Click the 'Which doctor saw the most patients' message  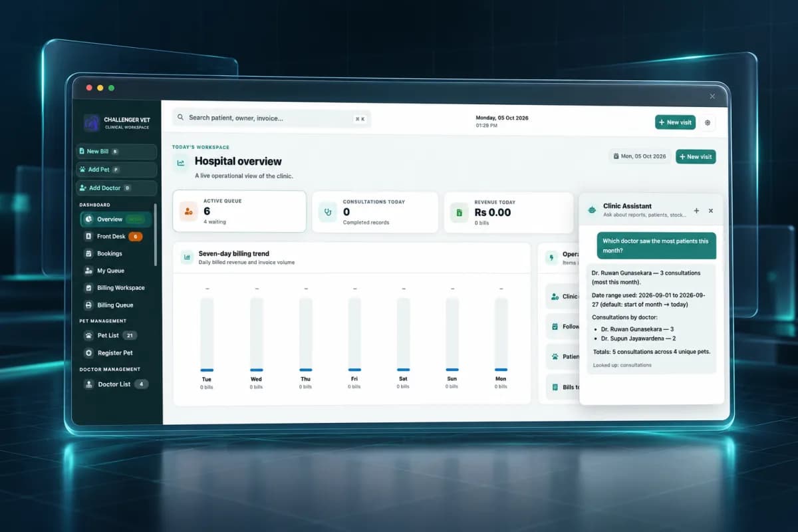point(656,246)
